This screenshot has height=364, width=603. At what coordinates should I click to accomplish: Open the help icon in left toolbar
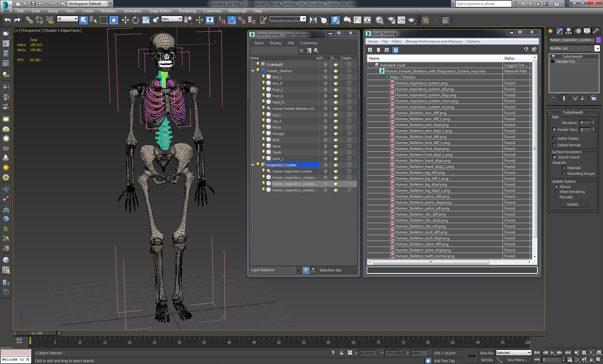tap(6, 292)
